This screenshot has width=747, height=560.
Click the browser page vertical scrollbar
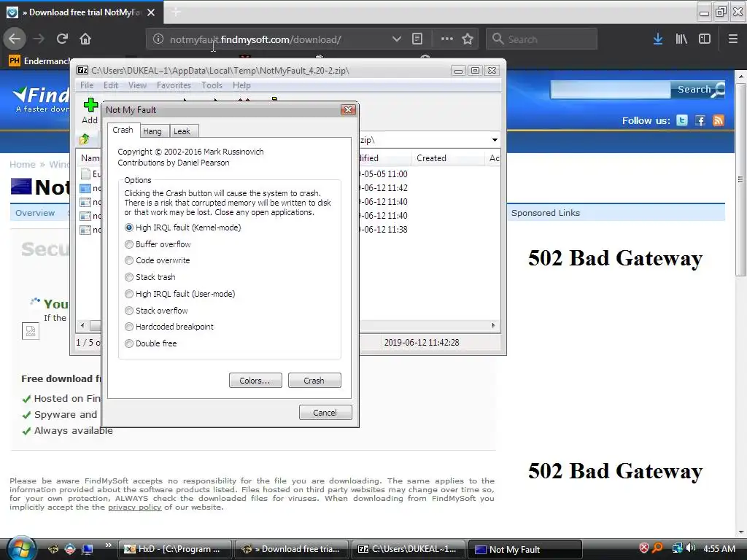tap(740, 179)
